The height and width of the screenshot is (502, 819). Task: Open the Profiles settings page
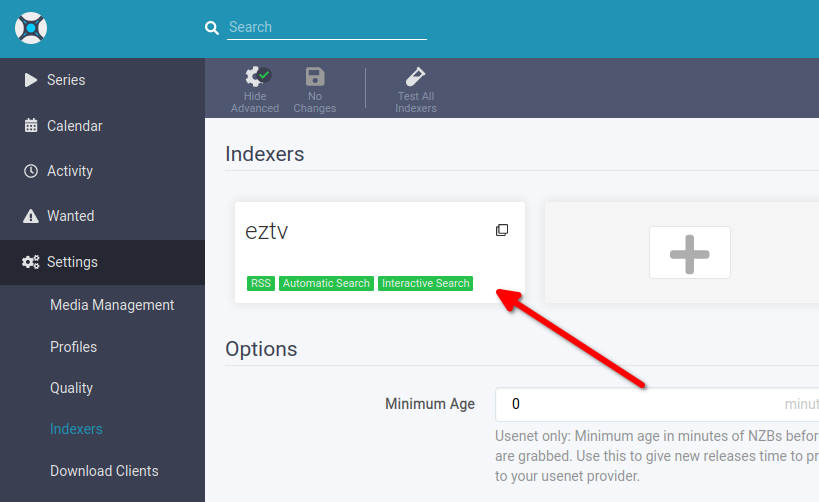74,347
